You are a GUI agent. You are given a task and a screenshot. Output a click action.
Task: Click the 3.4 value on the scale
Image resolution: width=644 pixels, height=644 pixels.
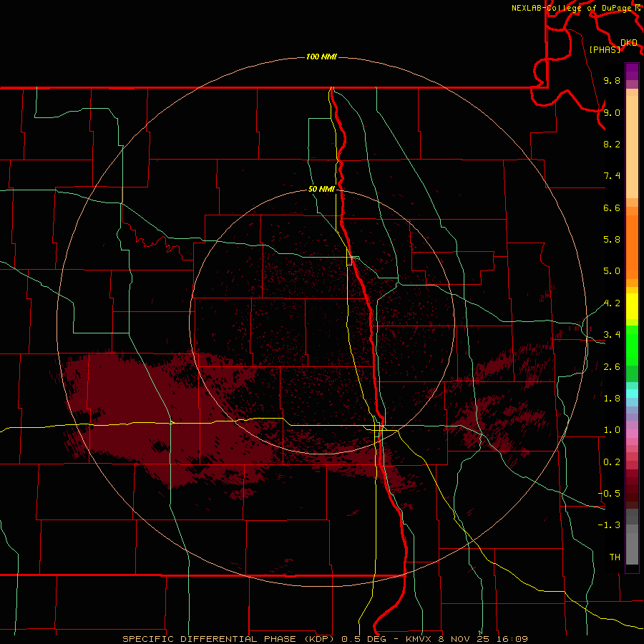tap(612, 335)
